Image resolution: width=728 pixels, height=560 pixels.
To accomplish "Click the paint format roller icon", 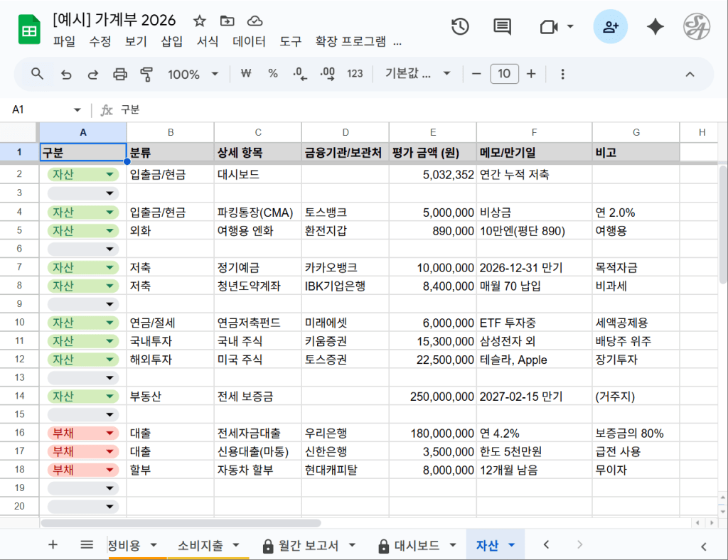I will coord(146,74).
